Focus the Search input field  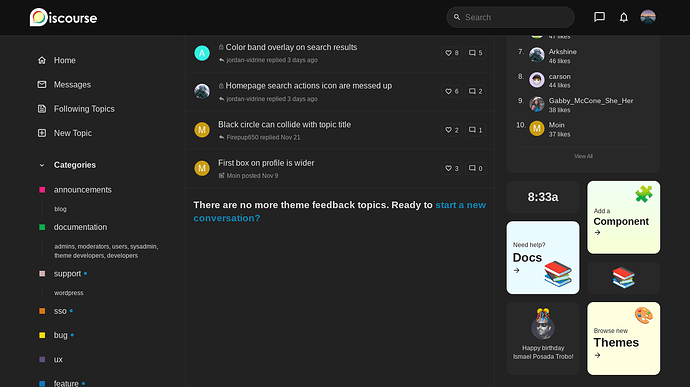click(x=510, y=17)
